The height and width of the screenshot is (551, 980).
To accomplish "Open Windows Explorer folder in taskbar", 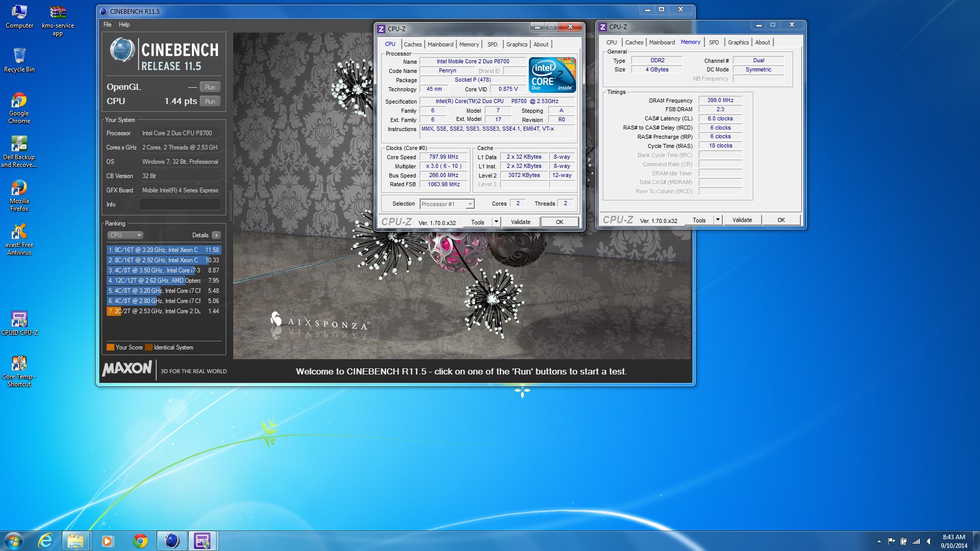I will point(76,541).
